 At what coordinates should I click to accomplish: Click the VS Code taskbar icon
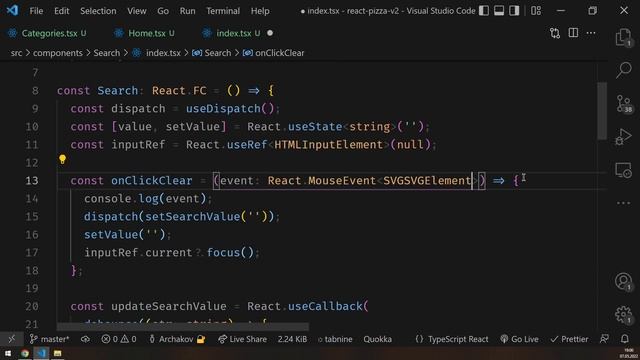pyautogui.click(x=41, y=353)
